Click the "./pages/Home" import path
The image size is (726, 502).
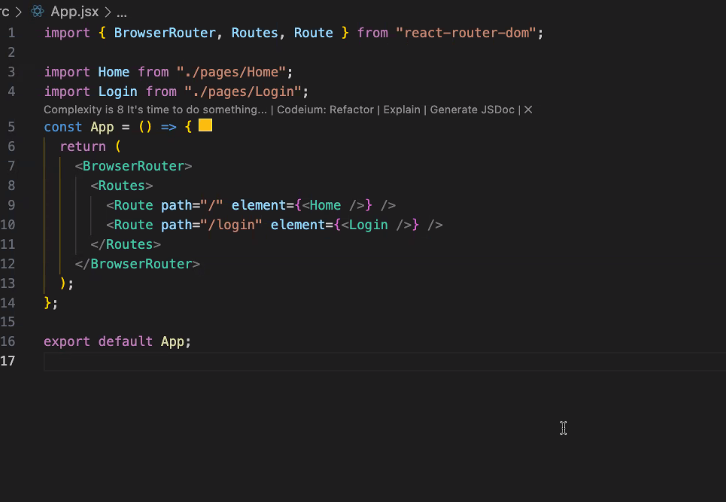(x=231, y=72)
